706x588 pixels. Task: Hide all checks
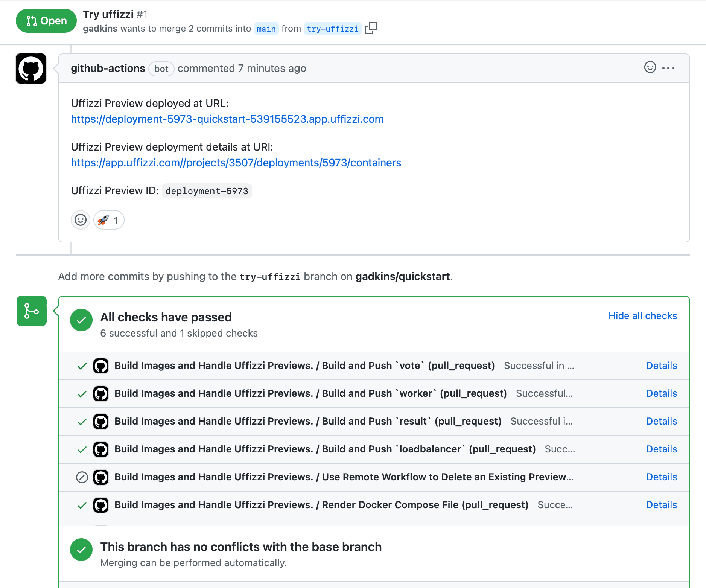(643, 316)
